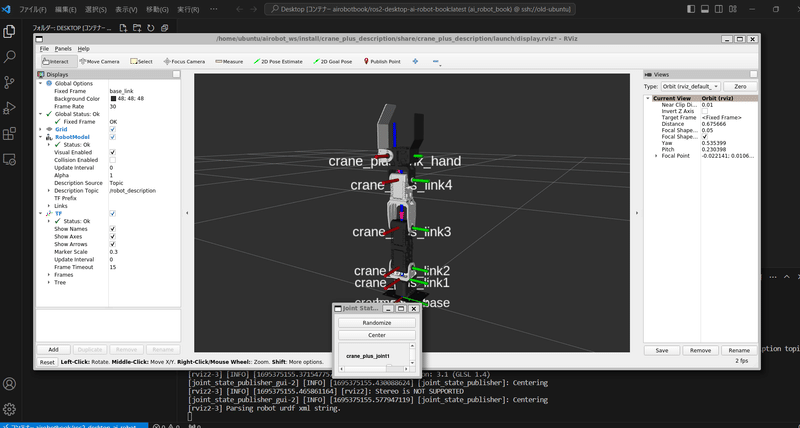Collapse the Global Options tree node
800x428 pixels.
[41, 83]
